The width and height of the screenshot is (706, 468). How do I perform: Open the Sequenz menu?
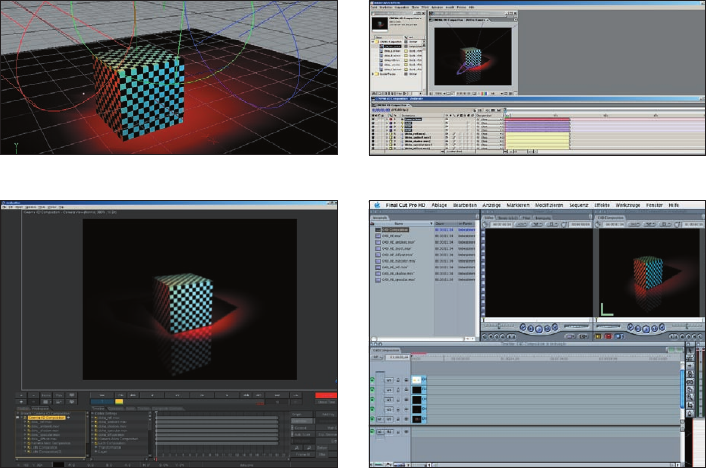(x=579, y=205)
